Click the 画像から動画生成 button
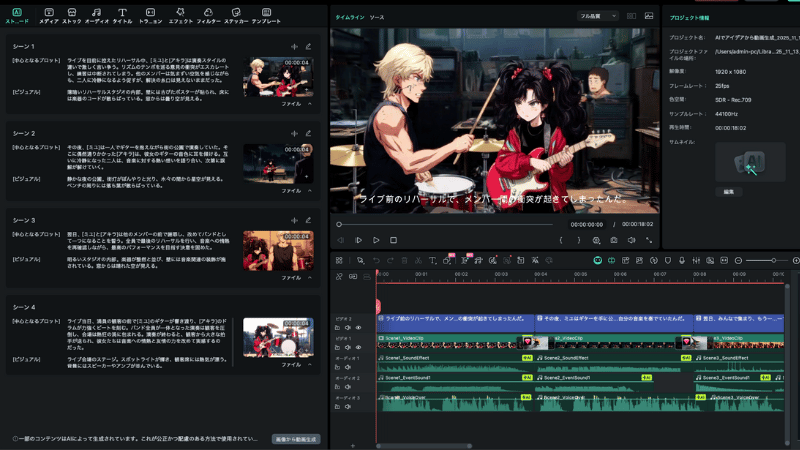The width and height of the screenshot is (800, 450). (295, 439)
